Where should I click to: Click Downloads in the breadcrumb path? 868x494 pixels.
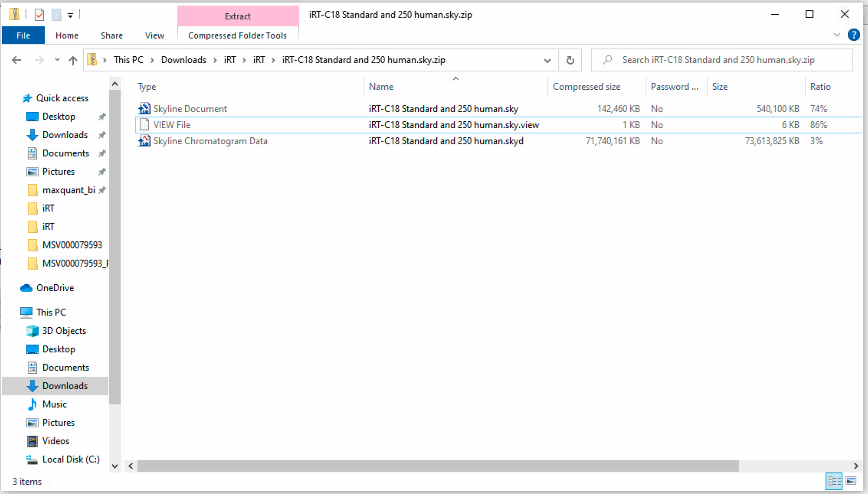(x=184, y=60)
